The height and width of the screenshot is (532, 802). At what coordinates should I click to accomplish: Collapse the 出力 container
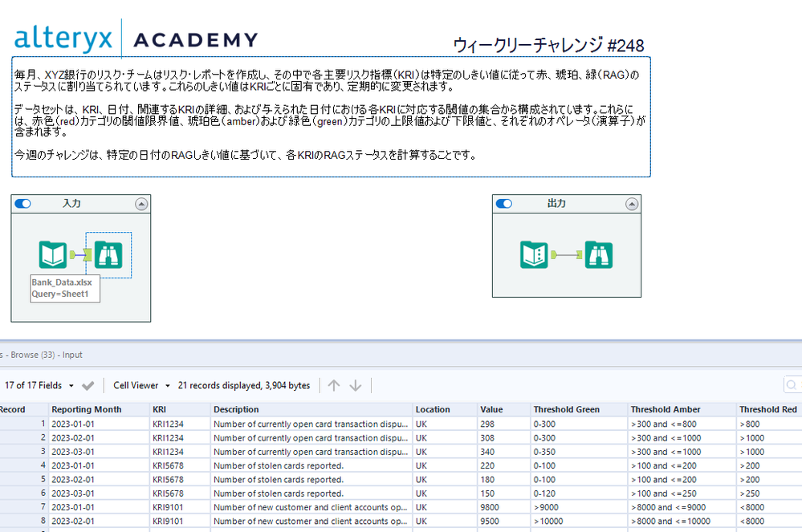[632, 204]
